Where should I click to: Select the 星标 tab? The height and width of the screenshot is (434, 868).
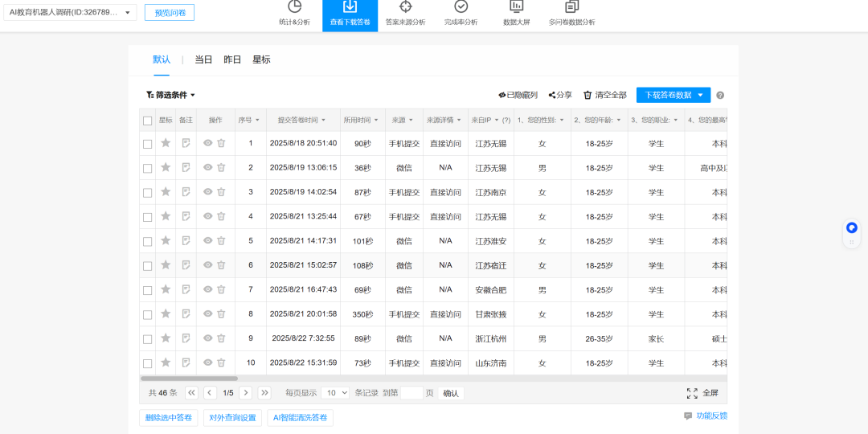(262, 59)
